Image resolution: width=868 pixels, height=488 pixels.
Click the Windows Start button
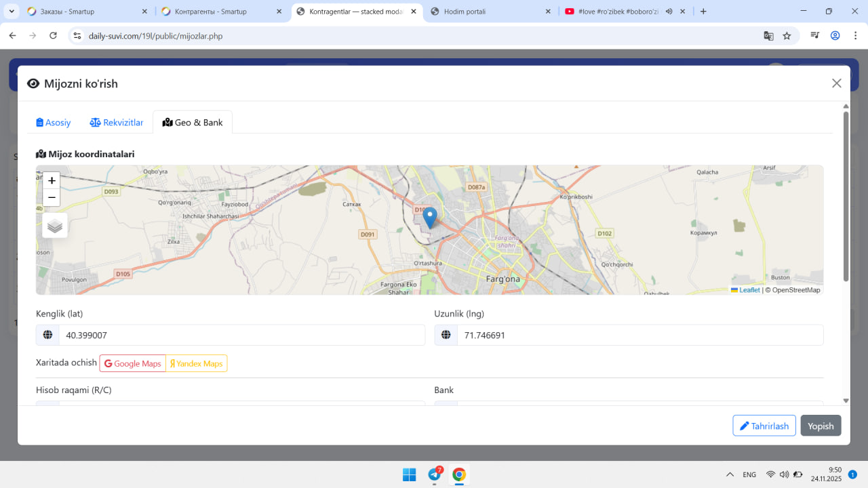pyautogui.click(x=410, y=474)
